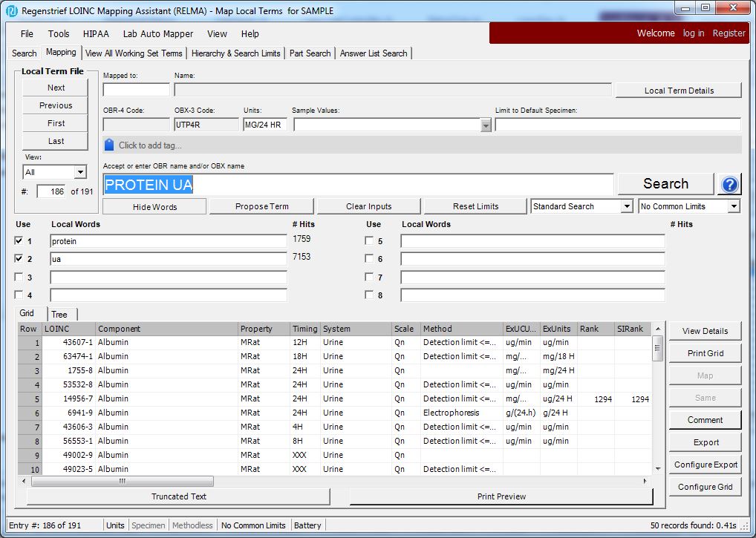Click the RELMA app icon in the title bar
This screenshot has height=538, width=756.
(12, 10)
